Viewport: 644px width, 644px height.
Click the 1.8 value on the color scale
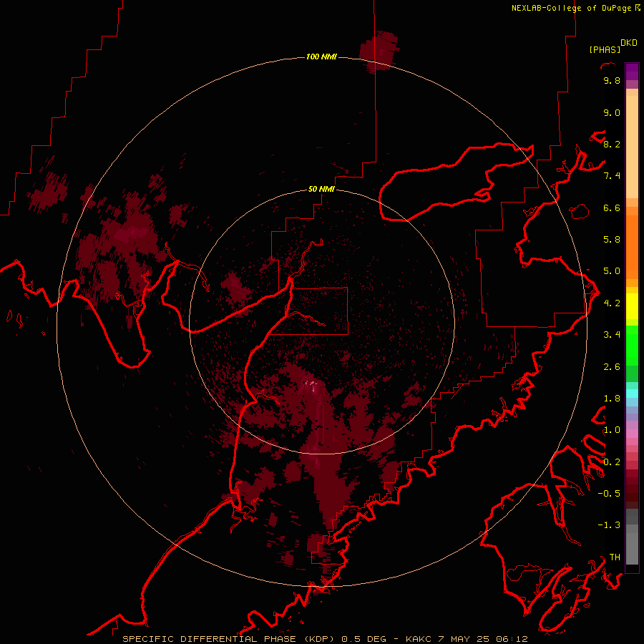(612, 399)
